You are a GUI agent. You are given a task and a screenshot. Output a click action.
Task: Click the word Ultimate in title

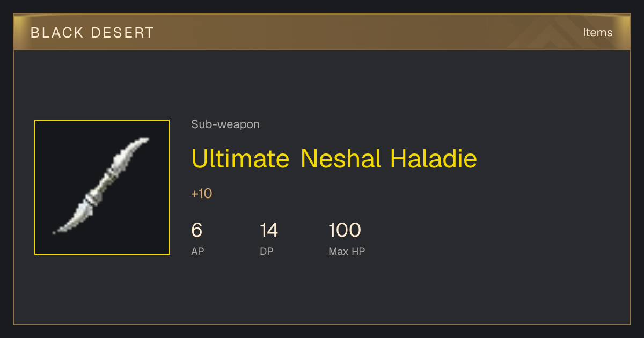[x=240, y=159]
